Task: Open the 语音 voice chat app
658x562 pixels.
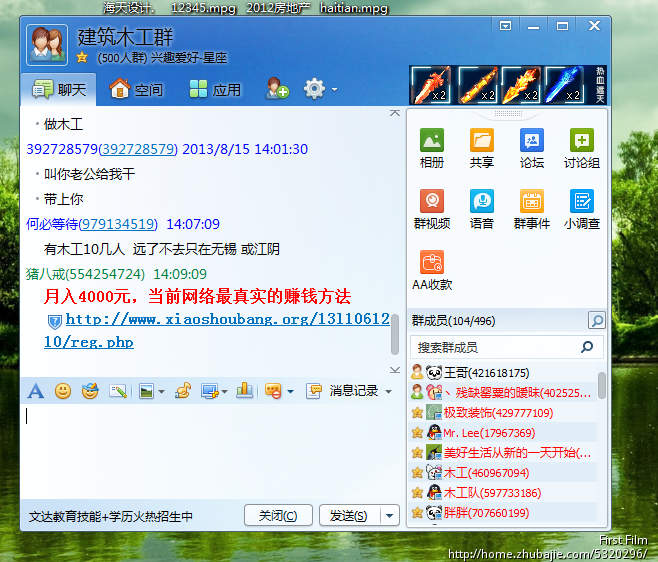Action: pos(481,209)
